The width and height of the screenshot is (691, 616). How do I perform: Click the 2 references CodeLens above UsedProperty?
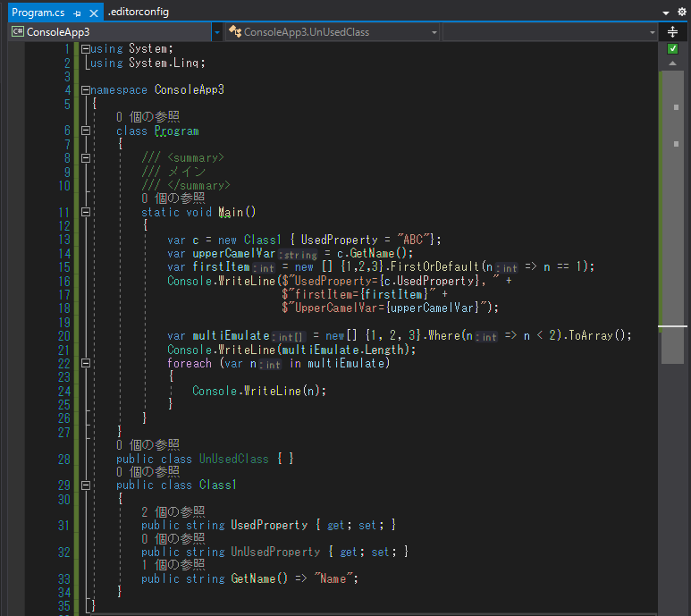coord(173,512)
